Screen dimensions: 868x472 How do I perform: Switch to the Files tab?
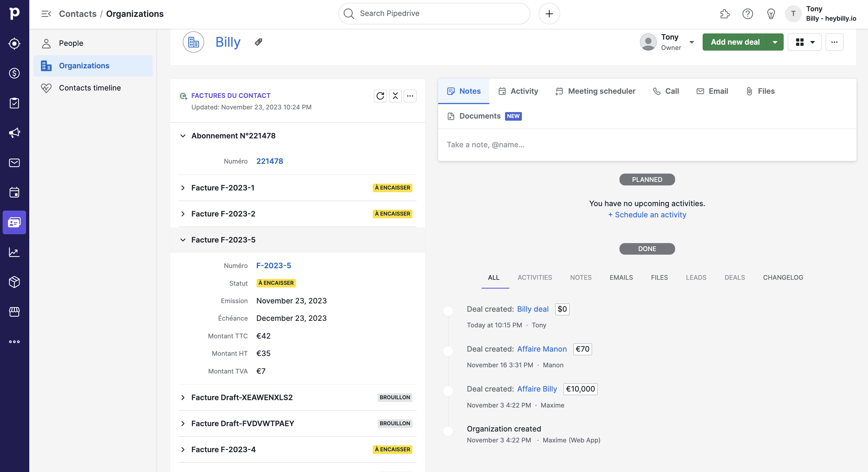760,91
